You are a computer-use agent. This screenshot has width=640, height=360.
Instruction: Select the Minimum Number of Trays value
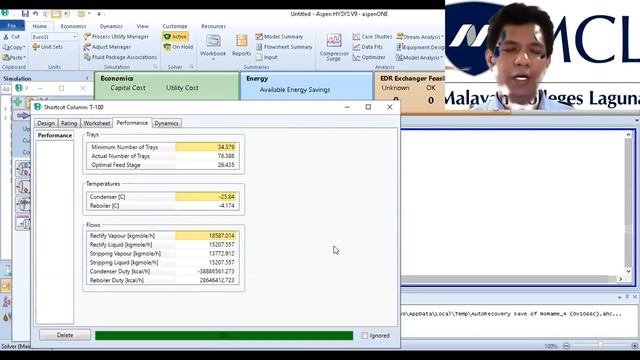click(x=207, y=147)
